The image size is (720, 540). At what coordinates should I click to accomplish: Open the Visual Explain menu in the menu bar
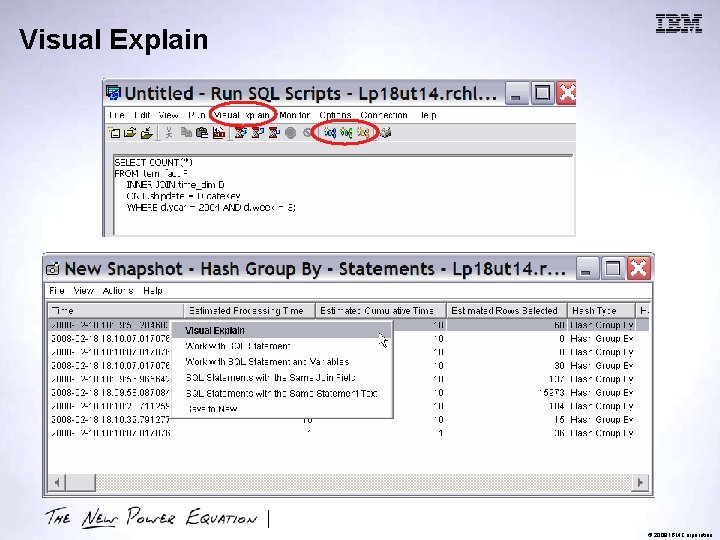[242, 115]
